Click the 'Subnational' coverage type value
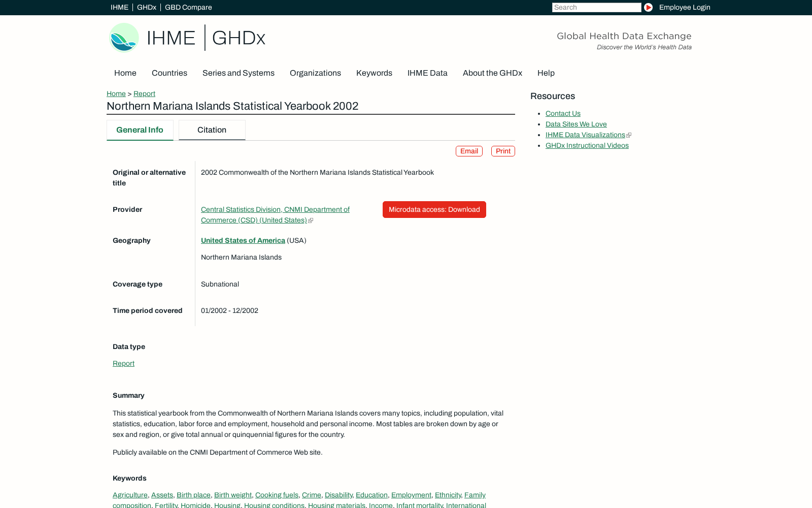The height and width of the screenshot is (508, 812). [x=220, y=284]
